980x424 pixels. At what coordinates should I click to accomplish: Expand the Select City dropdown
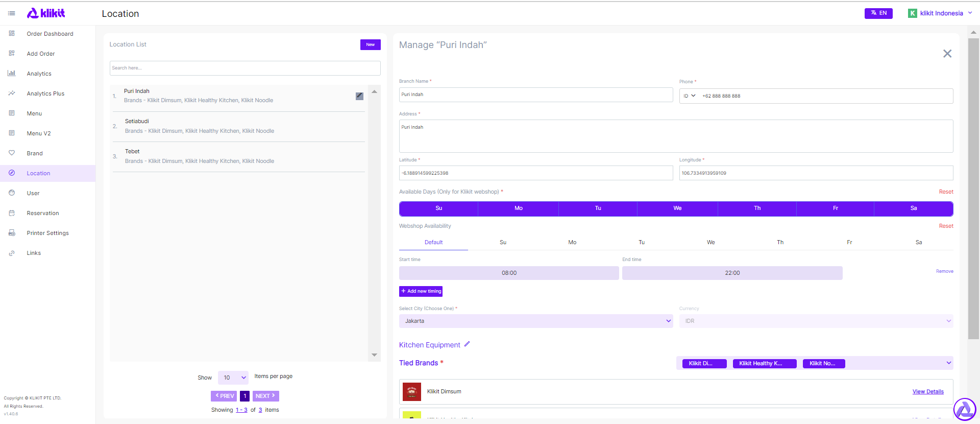click(535, 321)
